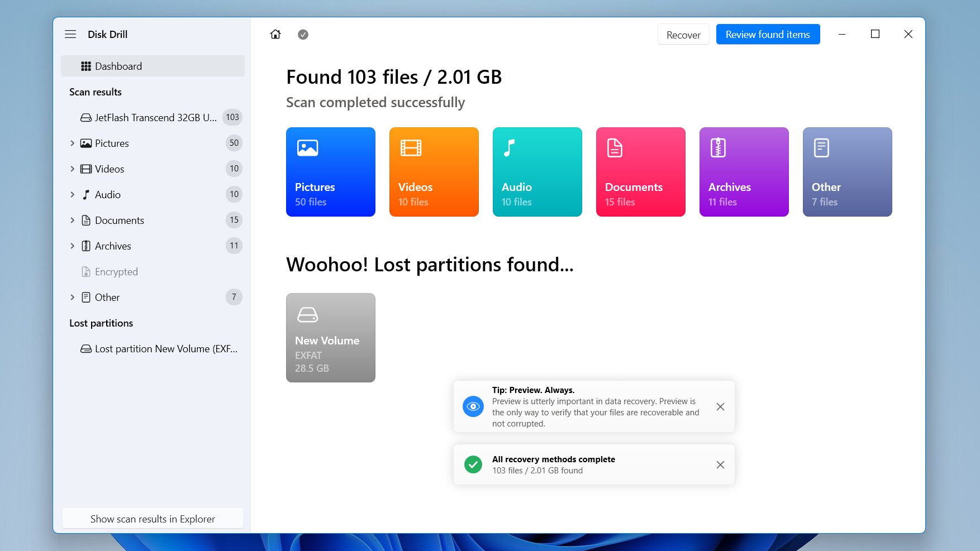This screenshot has width=980, height=551.
Task: Click the scan status checkmark icon
Action: coord(303,35)
